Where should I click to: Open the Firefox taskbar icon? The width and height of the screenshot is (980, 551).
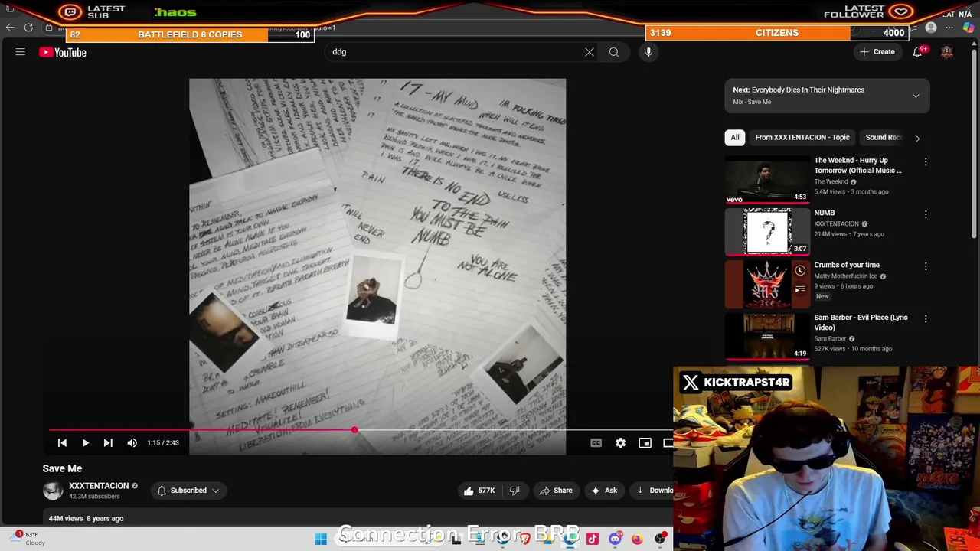click(x=637, y=539)
